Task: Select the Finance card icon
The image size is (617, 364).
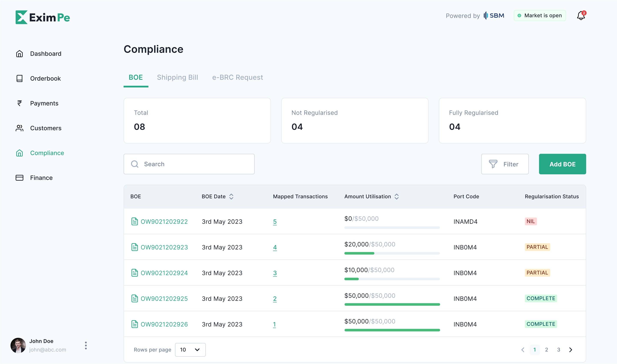Action: tap(19, 178)
